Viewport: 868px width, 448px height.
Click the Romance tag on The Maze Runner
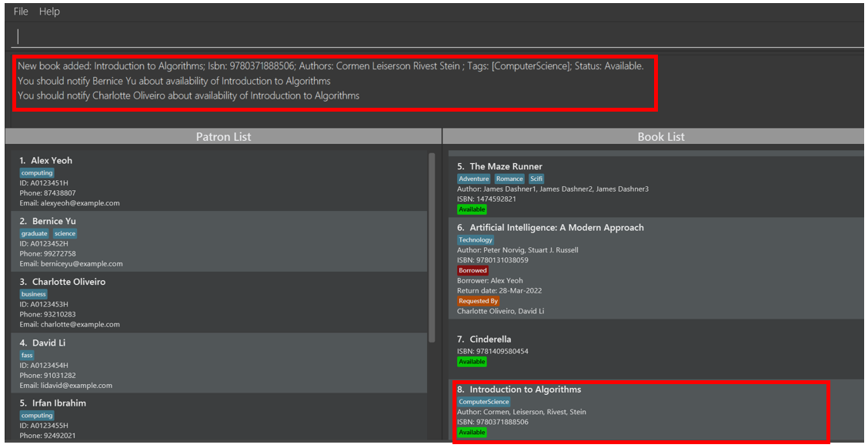click(x=509, y=179)
